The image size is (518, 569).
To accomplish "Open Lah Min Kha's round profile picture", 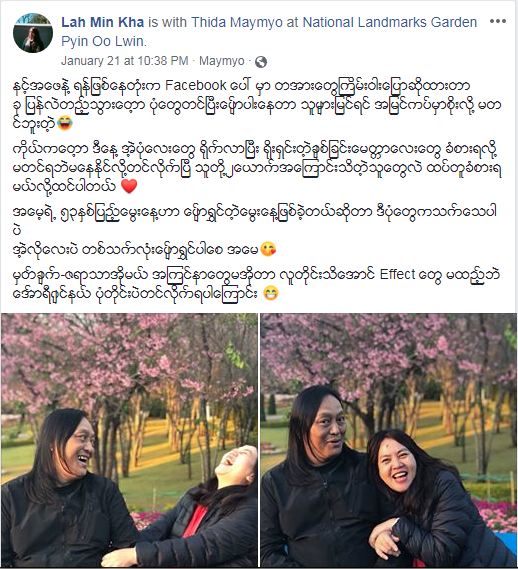I will tap(33, 33).
